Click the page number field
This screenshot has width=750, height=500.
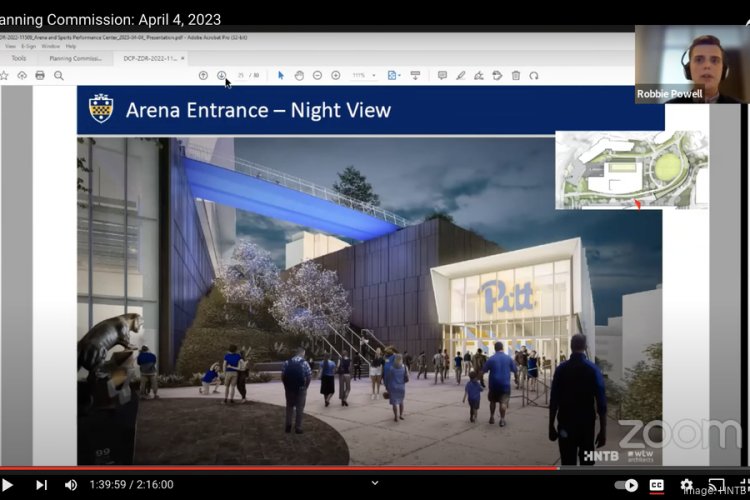coord(241,76)
